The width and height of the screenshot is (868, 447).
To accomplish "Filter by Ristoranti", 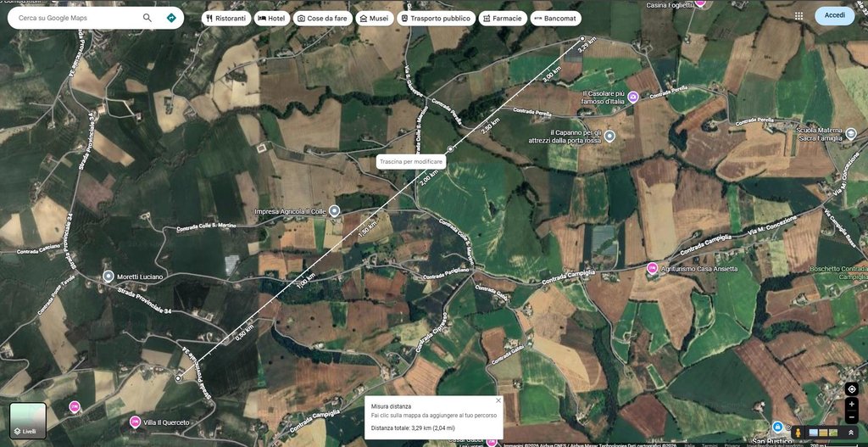I will 225,19.
